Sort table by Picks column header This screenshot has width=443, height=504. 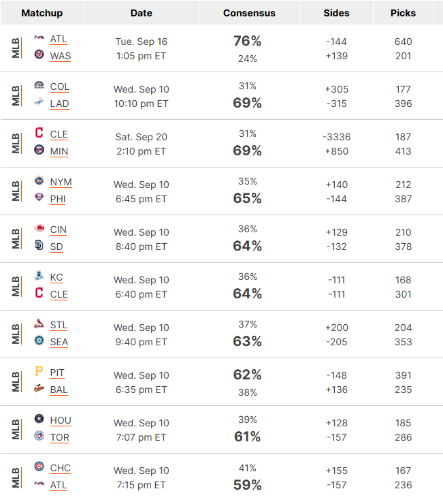(x=403, y=13)
